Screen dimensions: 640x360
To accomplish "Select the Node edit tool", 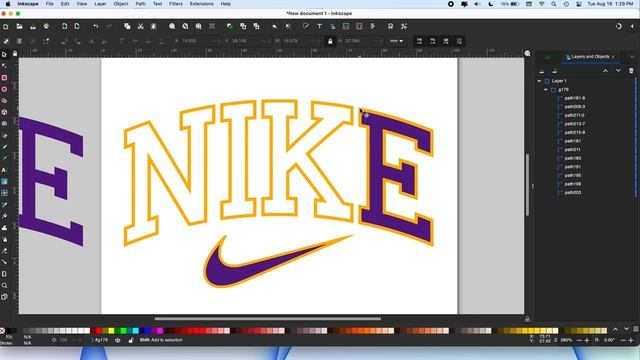I will tap(4, 66).
